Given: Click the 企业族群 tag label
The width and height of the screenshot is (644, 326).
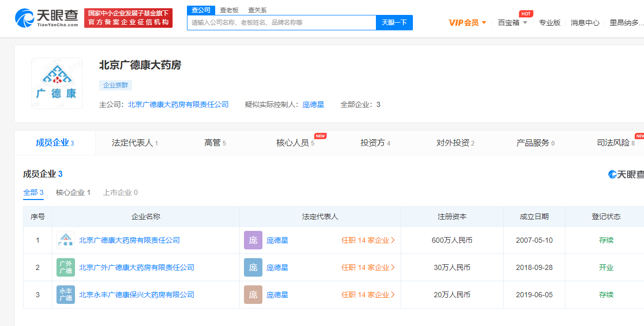Looking at the screenshot, I should 116,85.
